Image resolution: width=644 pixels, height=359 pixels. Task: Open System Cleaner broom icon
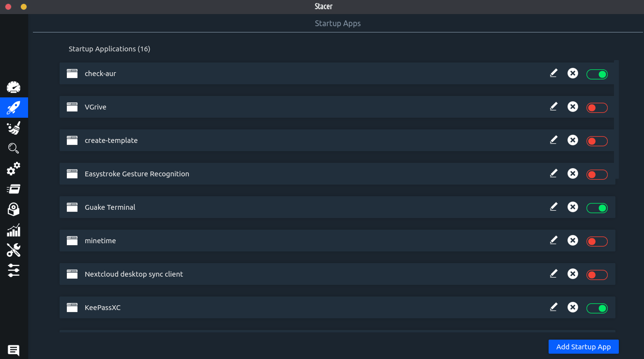click(14, 128)
